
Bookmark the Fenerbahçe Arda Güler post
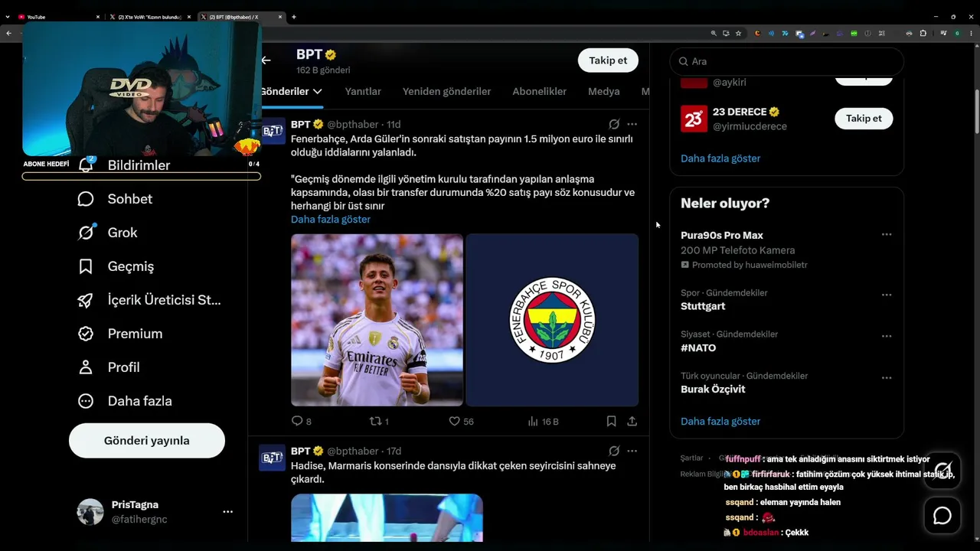[x=611, y=421]
